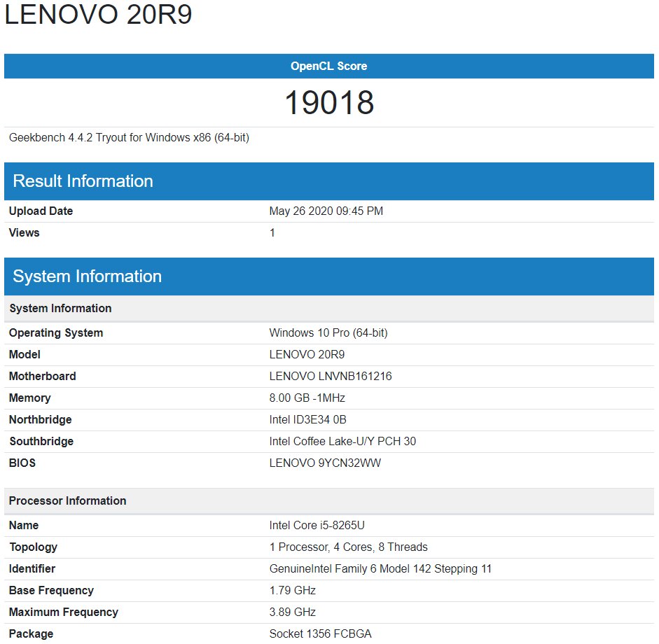The image size is (659, 644).
Task: Click the score value 19018
Action: pos(329,102)
